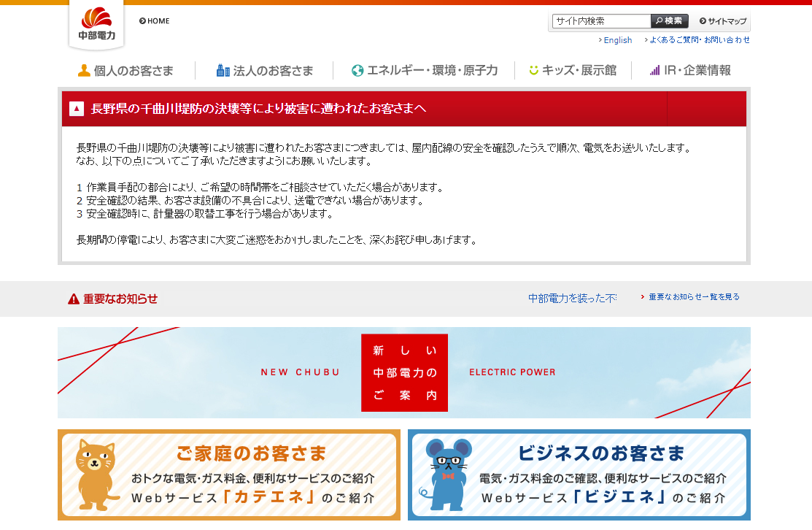Focus the サイト内検索 search field
812x530 pixels.
point(601,20)
